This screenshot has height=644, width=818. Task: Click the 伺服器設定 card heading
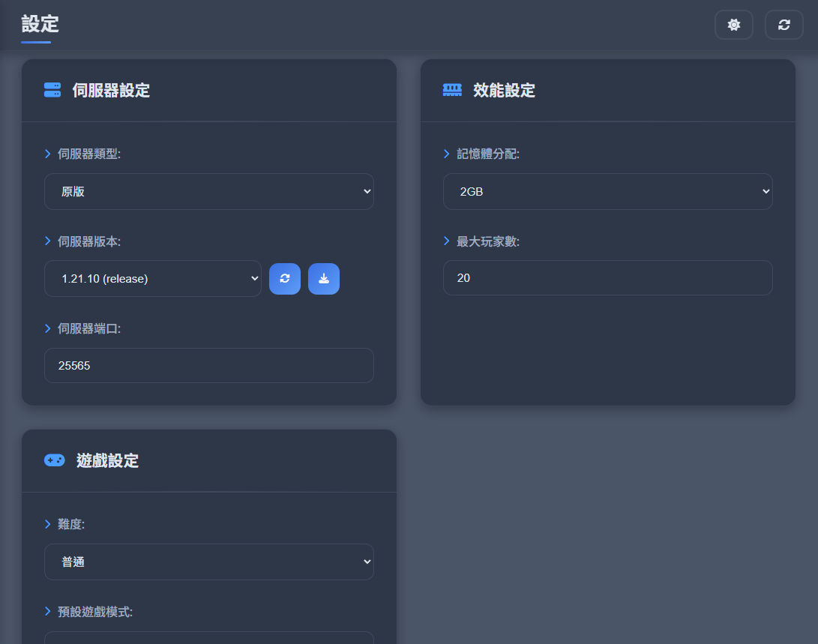pos(111,91)
